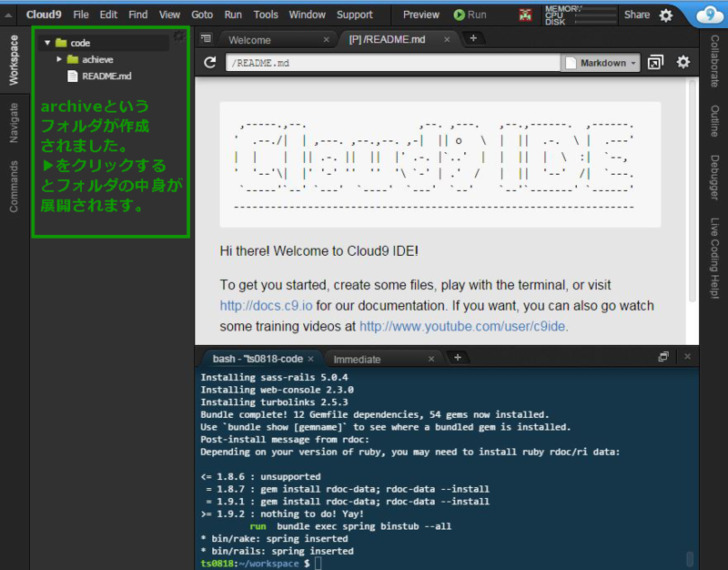Toggle the Commands side panel
The width and height of the screenshot is (728, 570).
[x=14, y=187]
